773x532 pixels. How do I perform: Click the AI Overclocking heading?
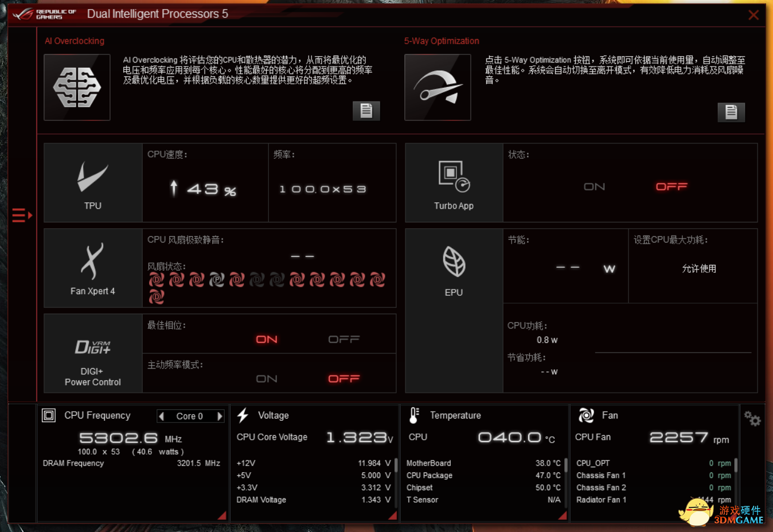tap(75, 41)
